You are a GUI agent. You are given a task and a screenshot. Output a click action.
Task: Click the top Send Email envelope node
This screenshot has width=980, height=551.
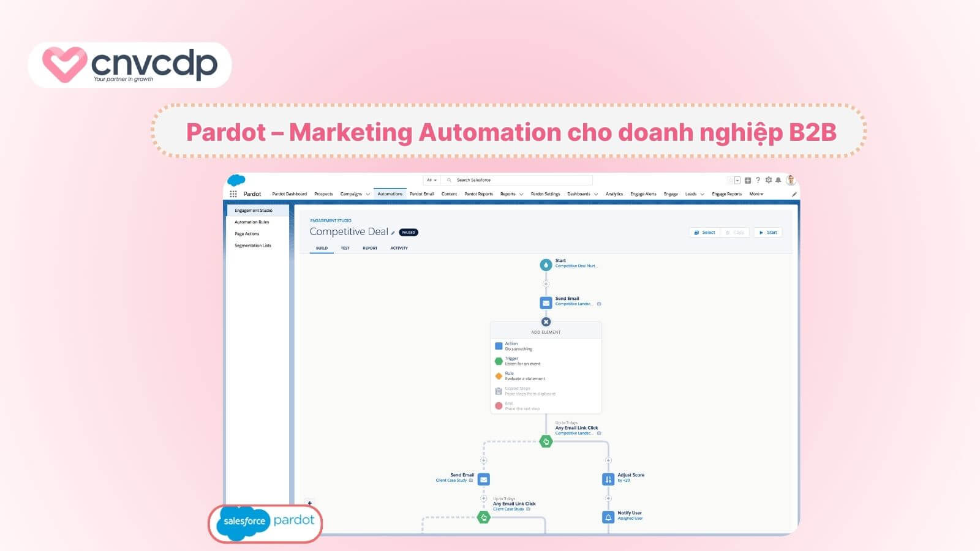pos(546,303)
